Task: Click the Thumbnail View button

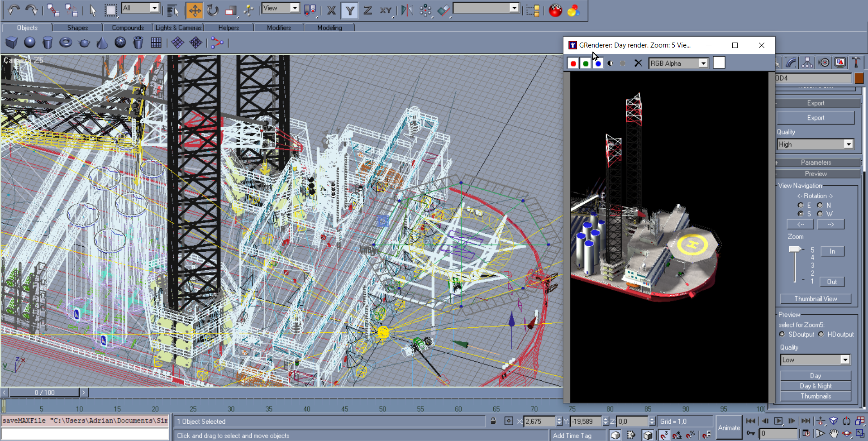Action: [816, 299]
